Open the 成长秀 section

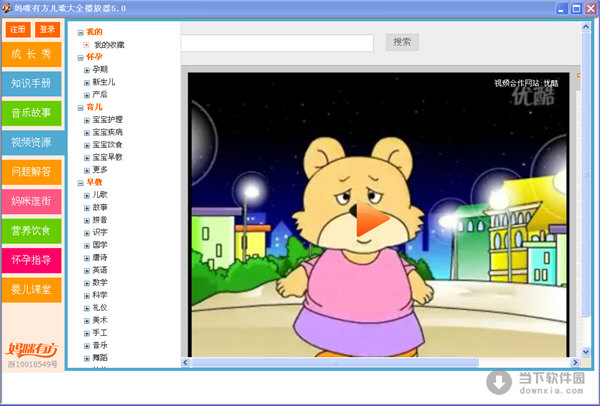click(x=31, y=54)
